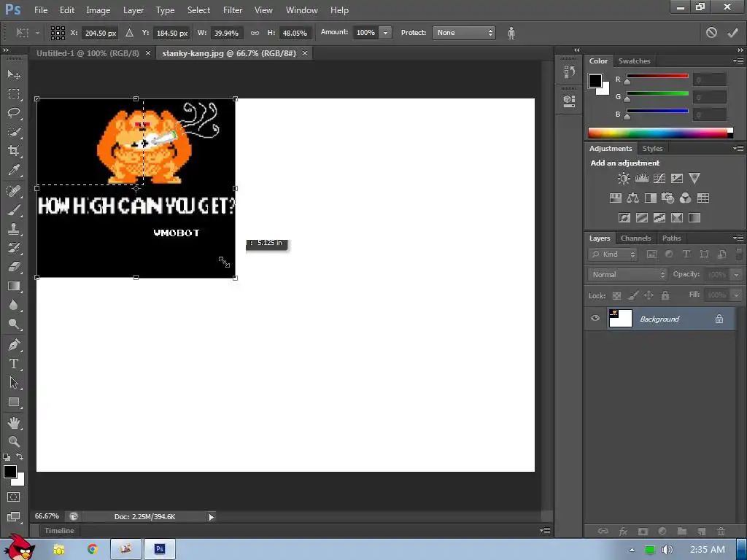
Task: Select the Move tool
Action: click(14, 75)
